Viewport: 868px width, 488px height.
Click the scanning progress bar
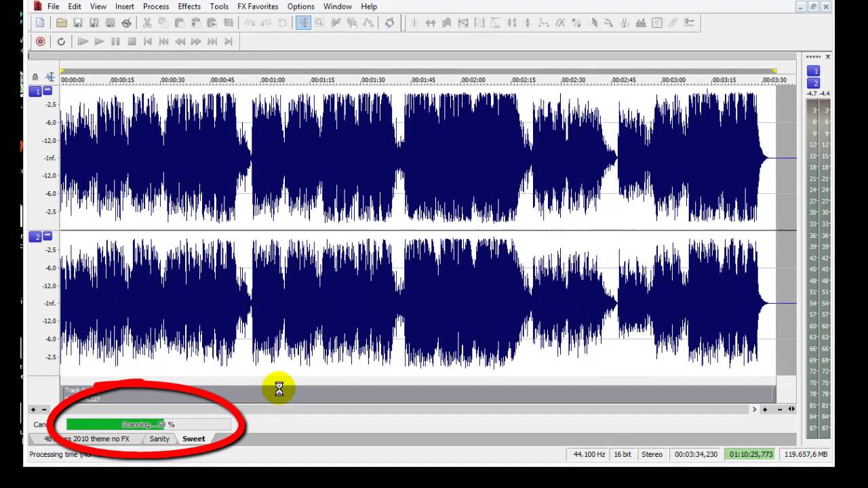tap(149, 424)
